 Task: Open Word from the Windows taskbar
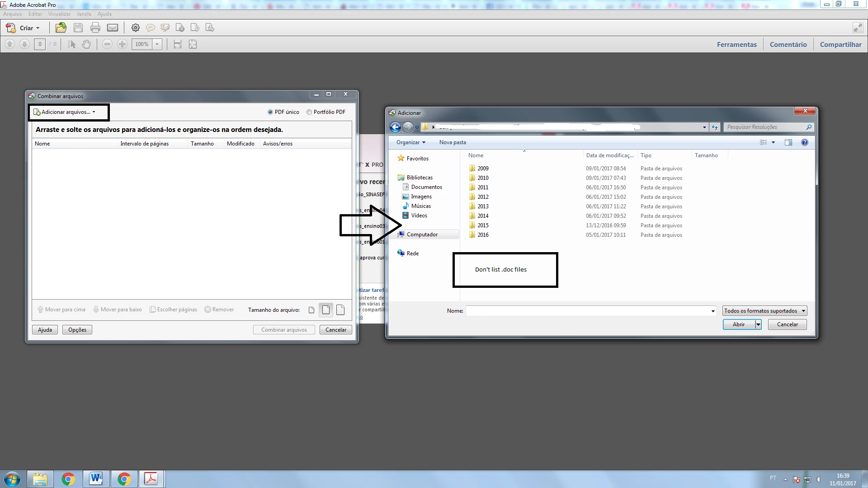point(95,479)
